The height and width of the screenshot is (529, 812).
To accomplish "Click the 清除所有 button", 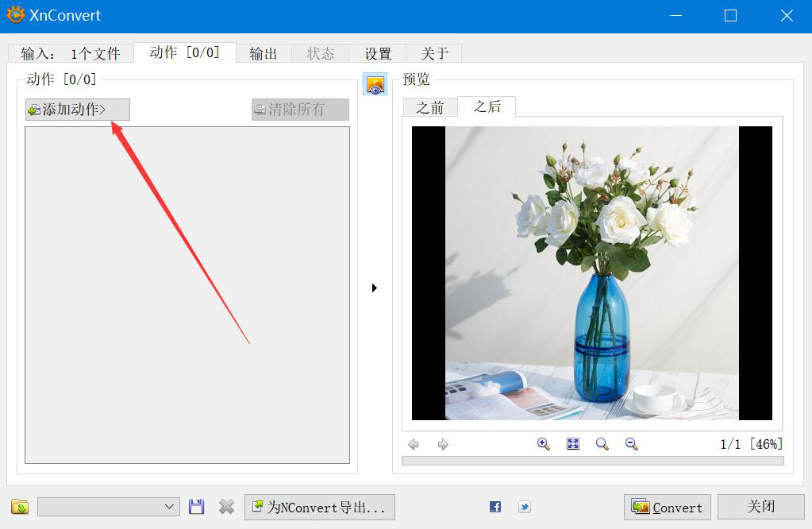I will (300, 110).
